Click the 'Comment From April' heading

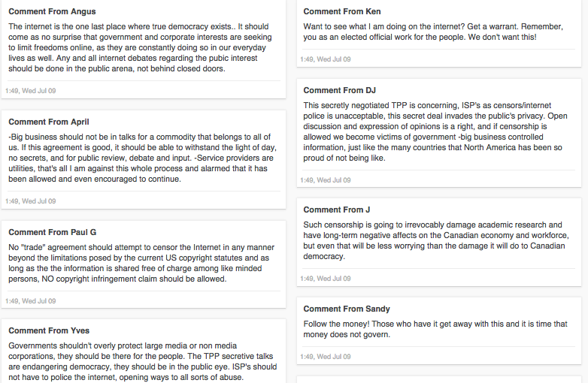tap(49, 122)
